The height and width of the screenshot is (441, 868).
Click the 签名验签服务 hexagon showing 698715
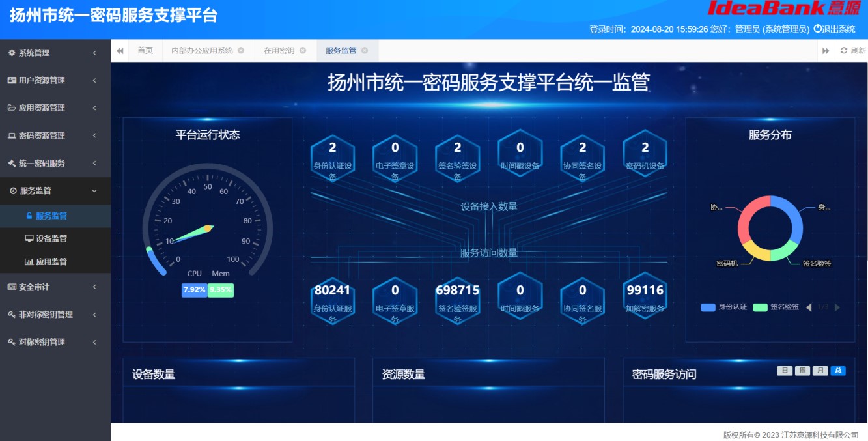[458, 298]
